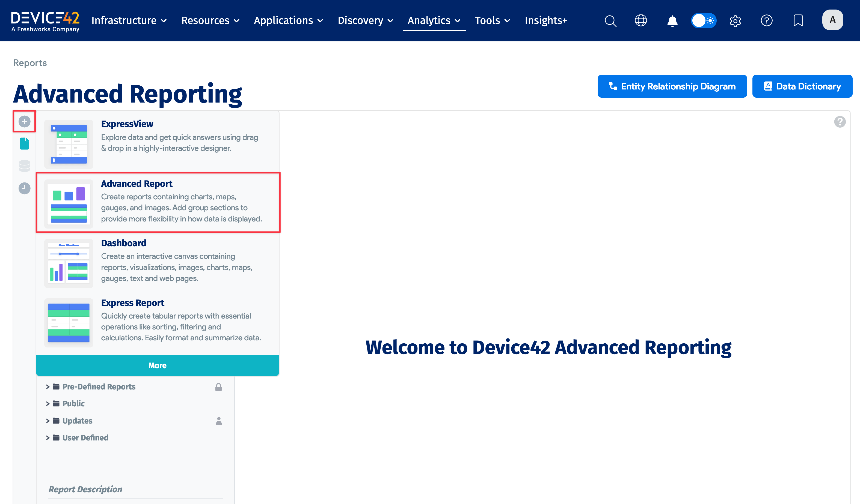Expand the Pre-Defined Reports folder
The height and width of the screenshot is (504, 860).
tap(98, 387)
